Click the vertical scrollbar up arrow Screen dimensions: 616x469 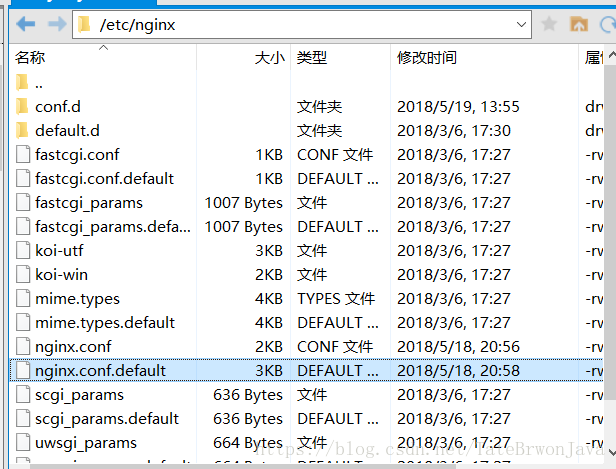coord(612,56)
